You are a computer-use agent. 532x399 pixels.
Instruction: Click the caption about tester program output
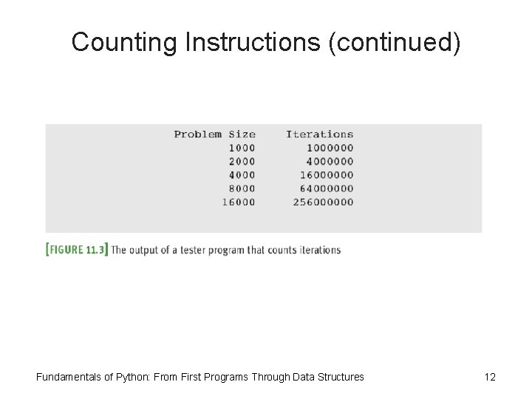[226, 250]
